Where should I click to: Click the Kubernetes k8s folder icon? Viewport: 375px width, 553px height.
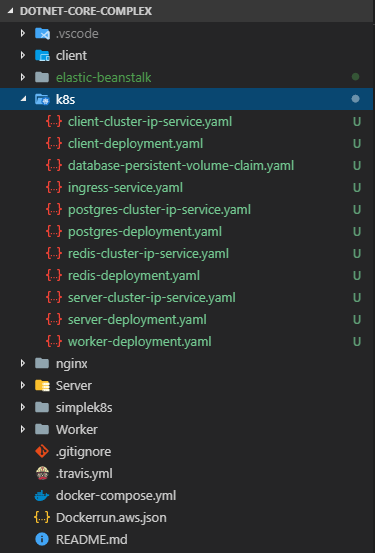[x=42, y=99]
